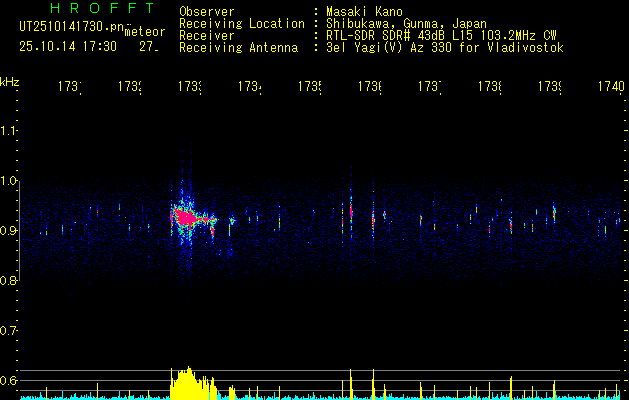Click the "Observer" label
629x400 pixels.
click(x=207, y=12)
